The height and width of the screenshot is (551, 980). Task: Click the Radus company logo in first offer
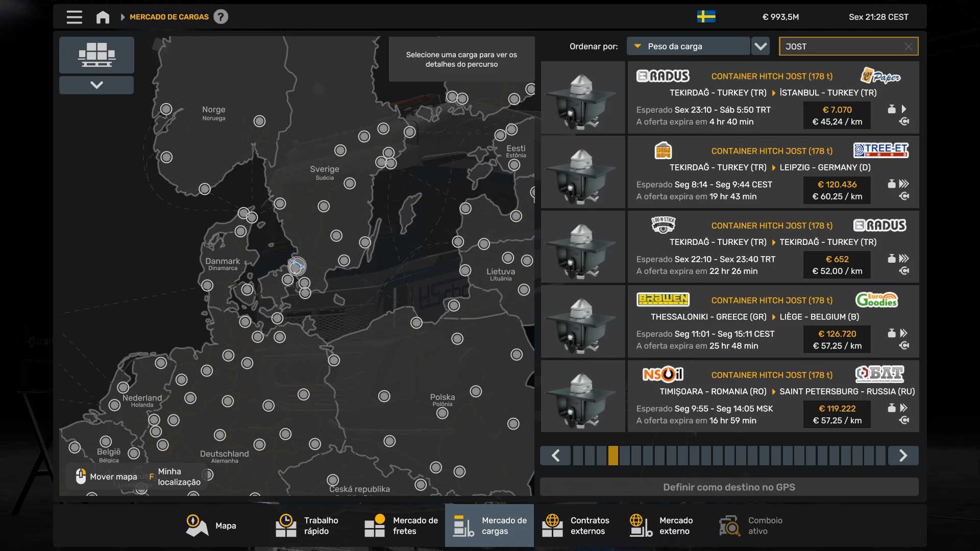click(x=663, y=76)
